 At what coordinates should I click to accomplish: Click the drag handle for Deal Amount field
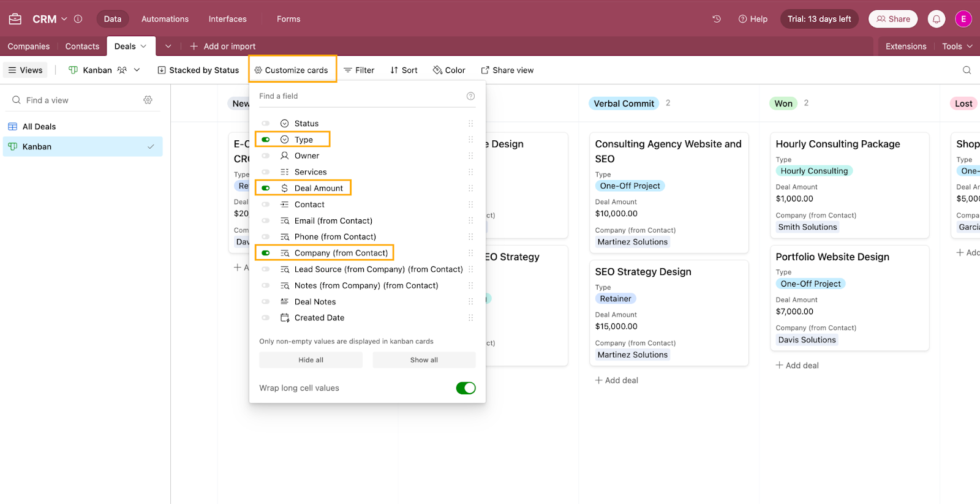click(470, 189)
